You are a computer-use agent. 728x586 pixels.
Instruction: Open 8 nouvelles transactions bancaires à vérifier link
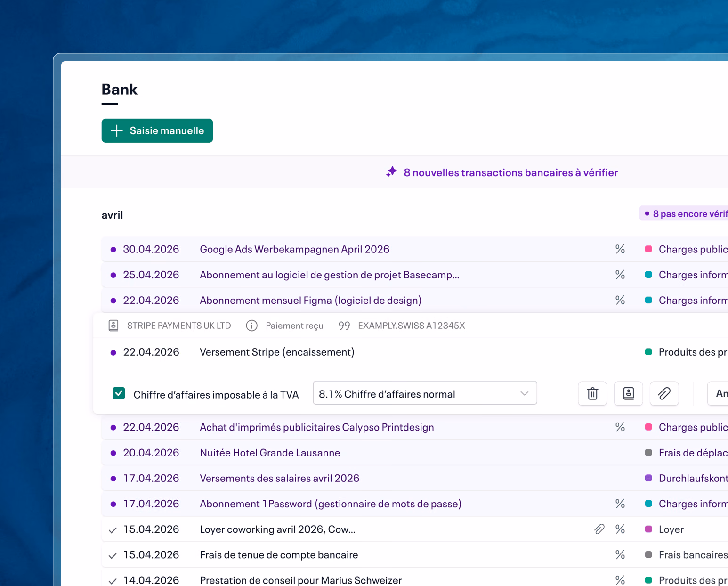click(510, 172)
